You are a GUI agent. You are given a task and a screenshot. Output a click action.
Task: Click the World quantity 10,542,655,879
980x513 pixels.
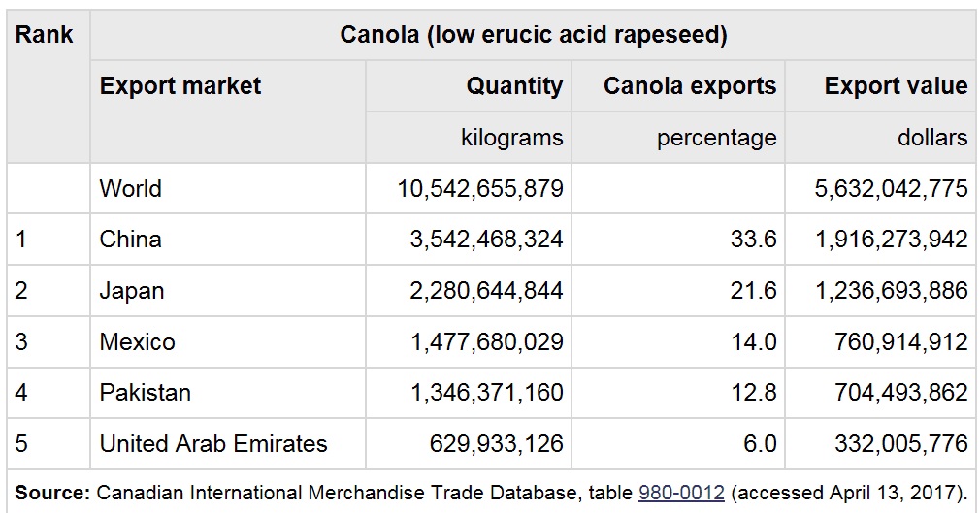[x=480, y=188]
